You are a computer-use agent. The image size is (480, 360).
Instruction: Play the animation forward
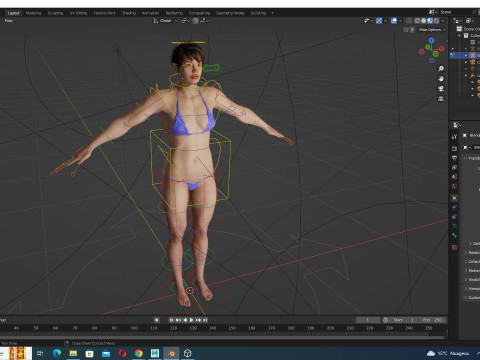pos(191,320)
